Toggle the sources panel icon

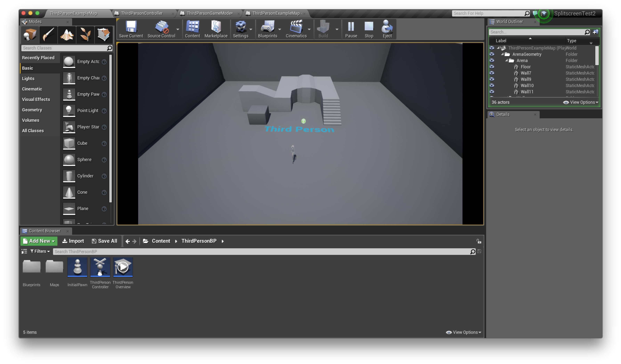click(x=24, y=251)
